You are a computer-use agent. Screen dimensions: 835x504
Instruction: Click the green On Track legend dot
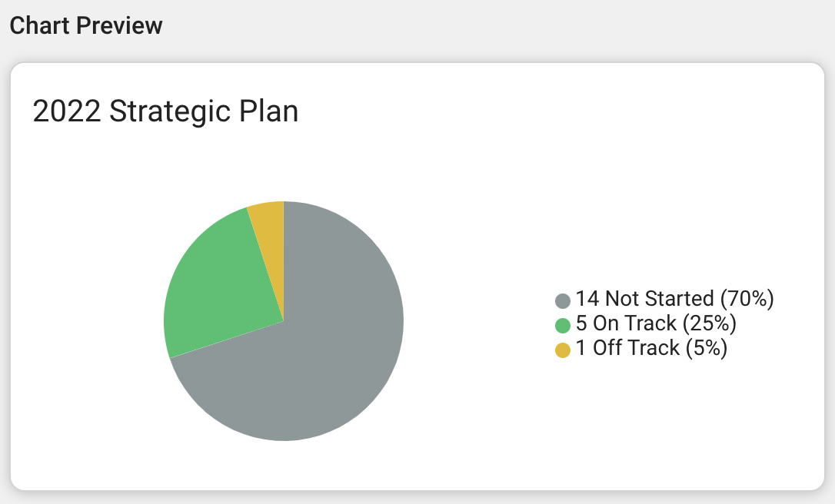coord(563,325)
